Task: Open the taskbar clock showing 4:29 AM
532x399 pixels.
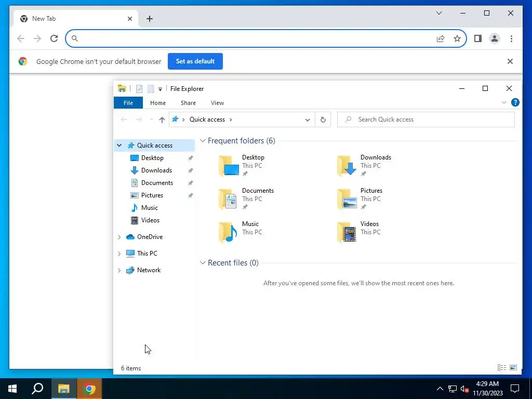Action: [x=487, y=389]
